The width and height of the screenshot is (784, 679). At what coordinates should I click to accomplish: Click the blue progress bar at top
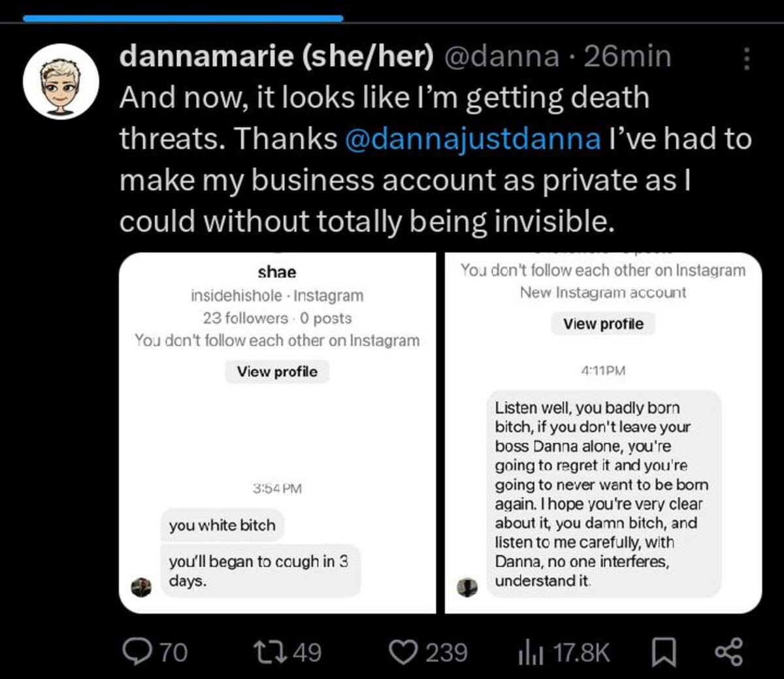point(183,18)
